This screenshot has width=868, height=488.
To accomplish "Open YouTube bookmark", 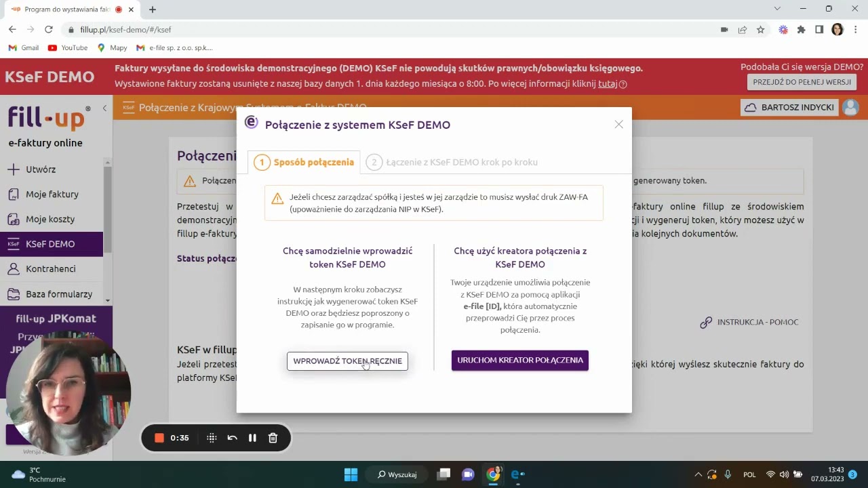I will click(68, 48).
